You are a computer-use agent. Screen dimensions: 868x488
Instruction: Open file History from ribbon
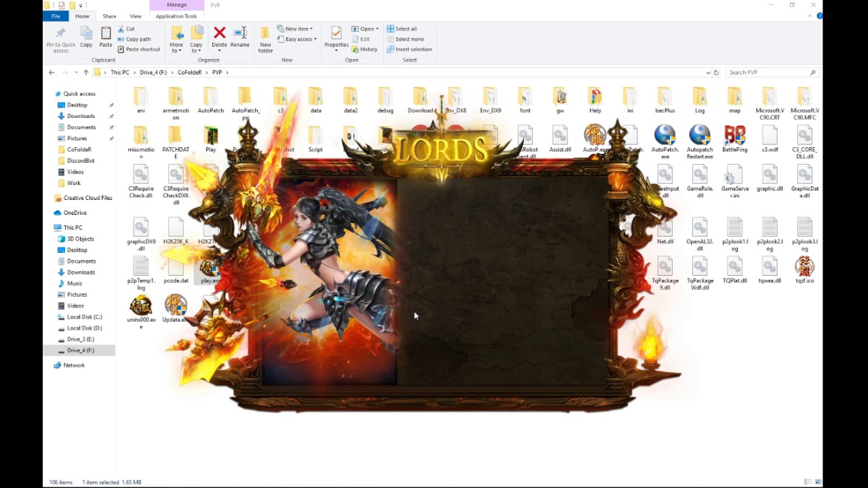pos(365,49)
